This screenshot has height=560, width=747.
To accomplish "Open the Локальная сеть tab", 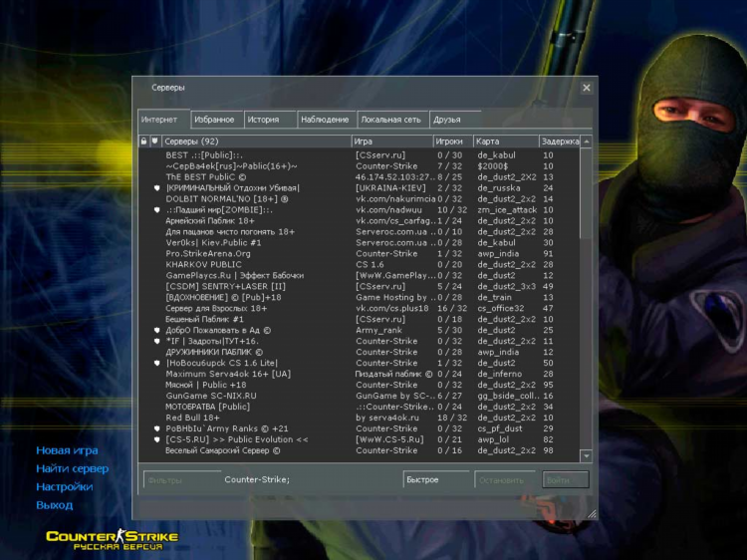I will coord(392,120).
